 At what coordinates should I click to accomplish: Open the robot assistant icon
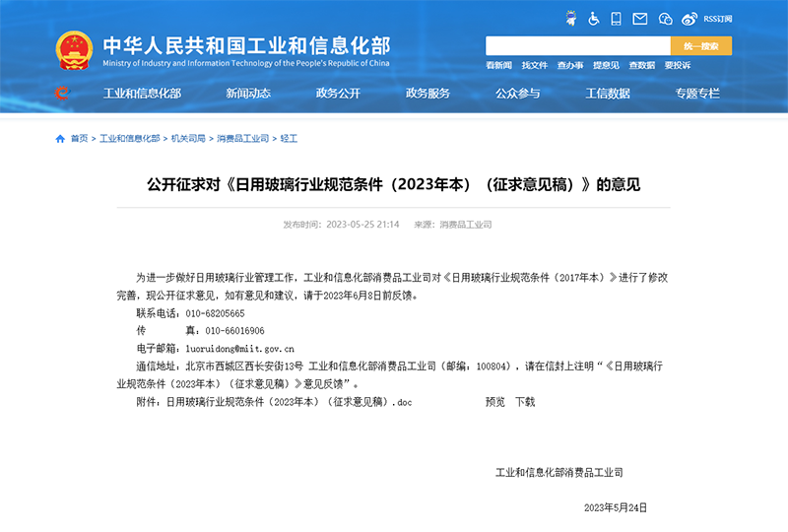(x=571, y=19)
